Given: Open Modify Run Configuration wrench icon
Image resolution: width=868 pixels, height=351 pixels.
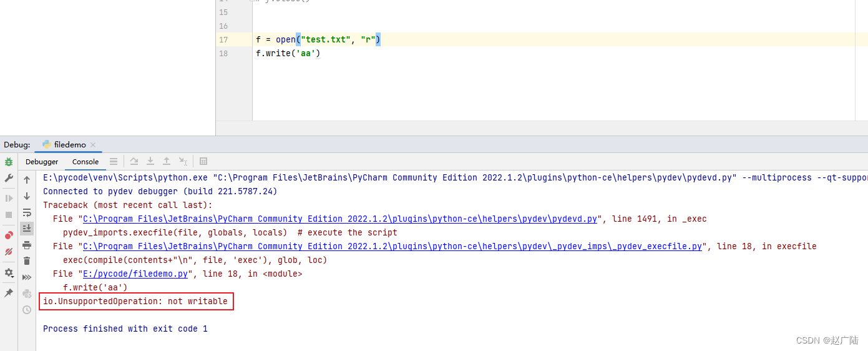Looking at the screenshot, I should click(9, 178).
